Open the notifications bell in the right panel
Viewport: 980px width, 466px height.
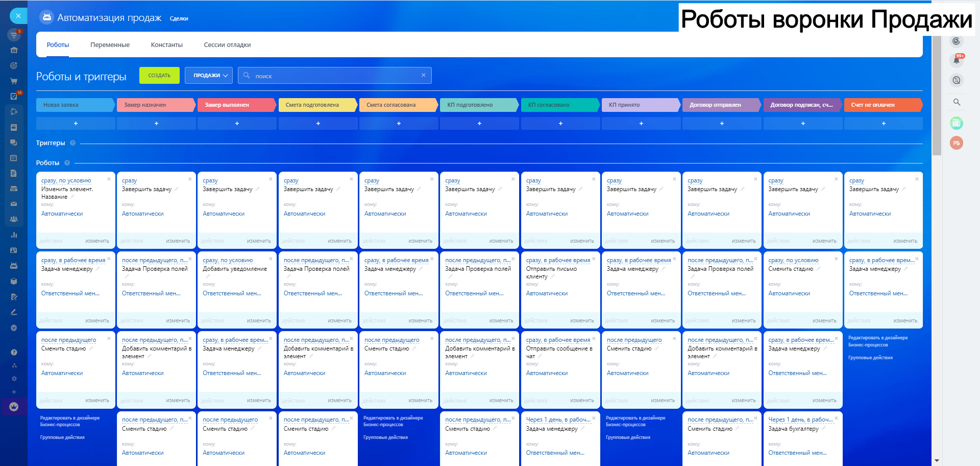pyautogui.click(x=957, y=60)
